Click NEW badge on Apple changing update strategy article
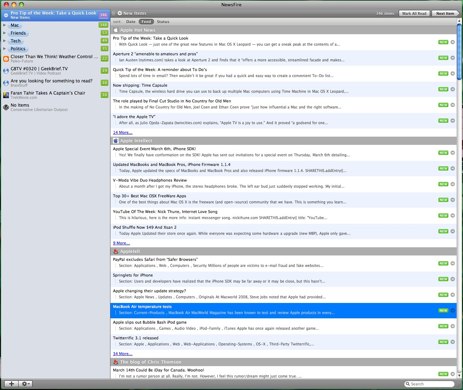Viewport: 463px width, 390px height. pos(443,295)
